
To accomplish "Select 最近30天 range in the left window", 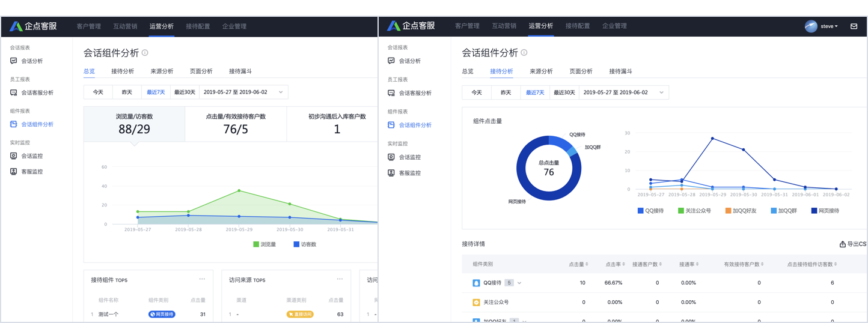I will (185, 92).
